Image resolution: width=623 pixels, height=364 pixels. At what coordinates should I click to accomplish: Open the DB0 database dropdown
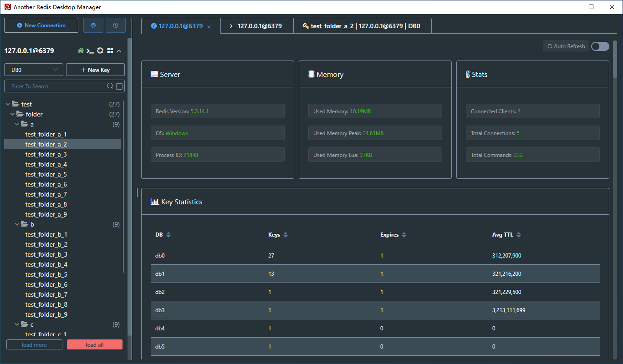[34, 70]
